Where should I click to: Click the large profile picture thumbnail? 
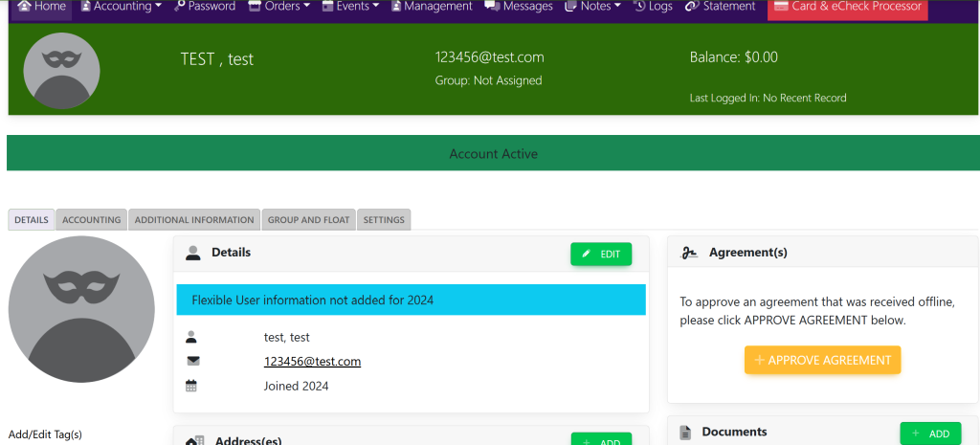click(81, 309)
